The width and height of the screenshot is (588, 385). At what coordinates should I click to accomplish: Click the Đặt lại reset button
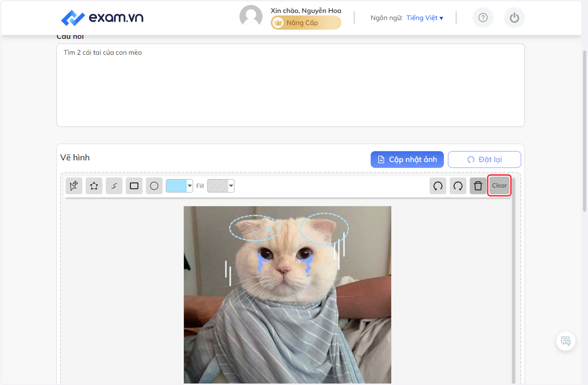pyautogui.click(x=485, y=160)
